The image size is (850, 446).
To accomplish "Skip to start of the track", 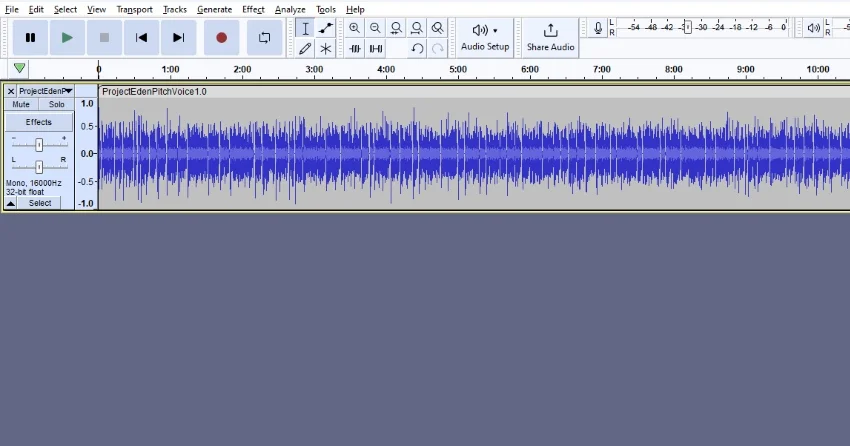I will pos(141,37).
